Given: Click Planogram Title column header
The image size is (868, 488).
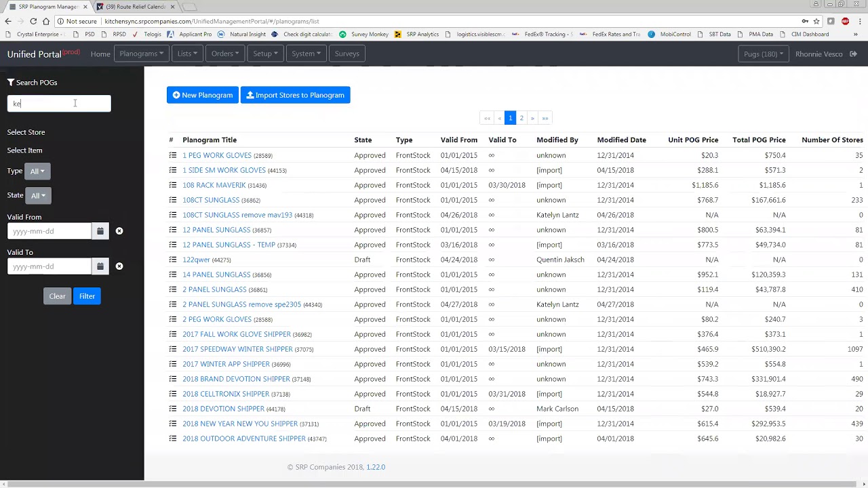Looking at the screenshot, I should [210, 140].
